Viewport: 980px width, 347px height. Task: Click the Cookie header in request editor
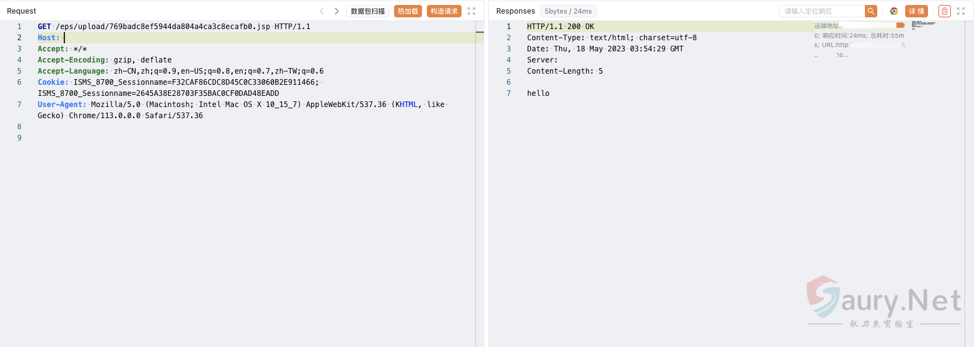click(x=53, y=82)
